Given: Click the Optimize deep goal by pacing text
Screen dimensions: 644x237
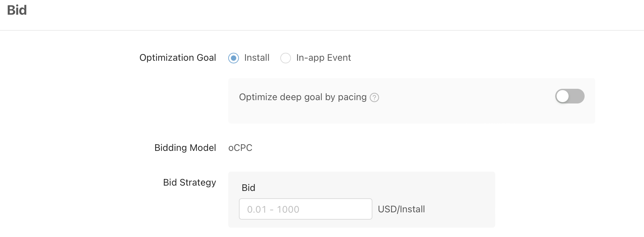Looking at the screenshot, I should point(303,97).
